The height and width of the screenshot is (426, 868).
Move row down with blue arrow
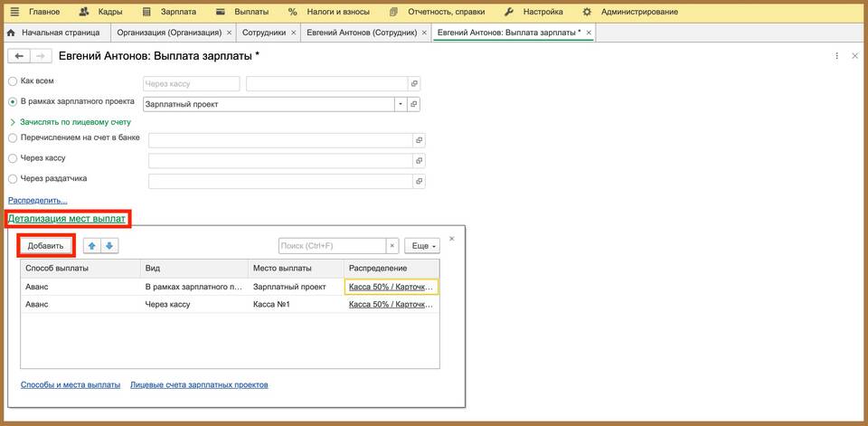pyautogui.click(x=109, y=246)
